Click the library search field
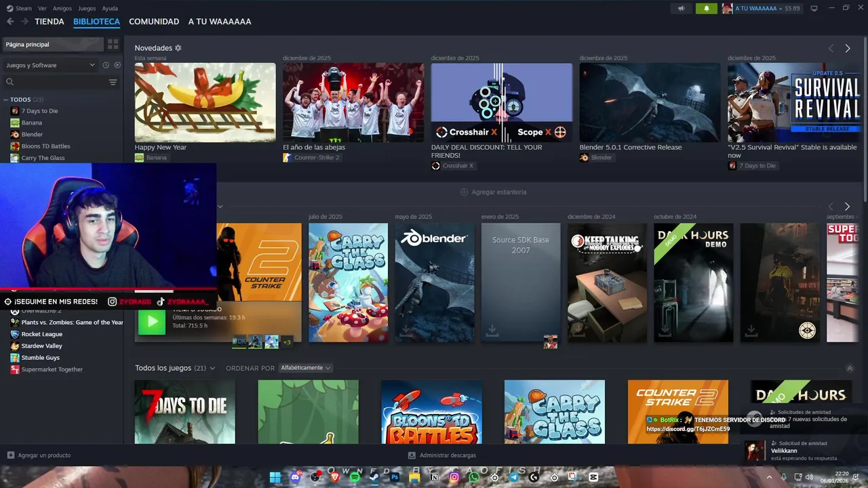Image resolution: width=868 pixels, height=488 pixels. point(54,82)
